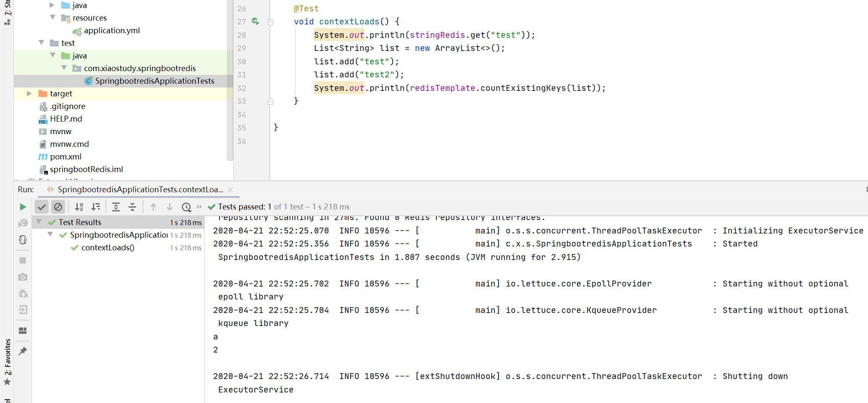Screen dimensions: 868x403
Task: Click the settings bug icon in Run sidebar
Action: [x=23, y=293]
